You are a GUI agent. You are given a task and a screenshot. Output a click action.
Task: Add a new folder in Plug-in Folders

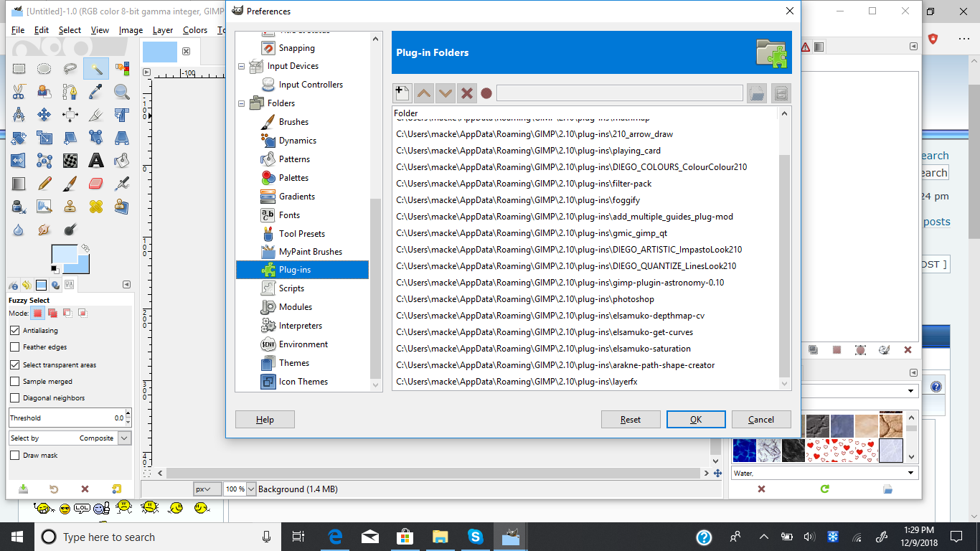pyautogui.click(x=402, y=93)
